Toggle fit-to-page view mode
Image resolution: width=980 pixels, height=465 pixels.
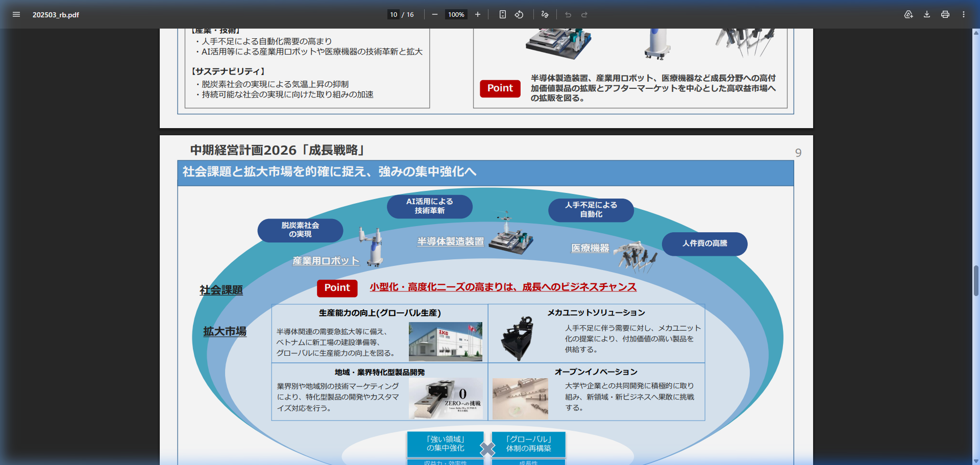coord(503,14)
